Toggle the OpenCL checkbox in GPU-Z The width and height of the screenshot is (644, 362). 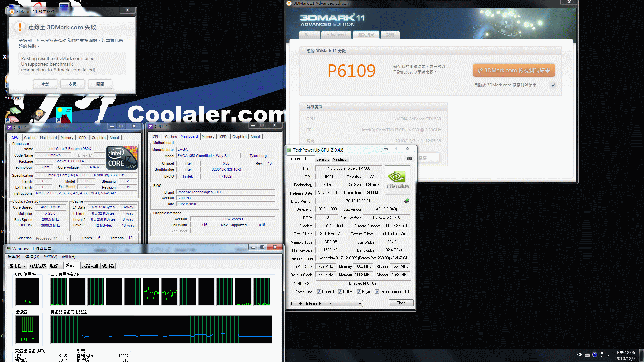coord(319,292)
